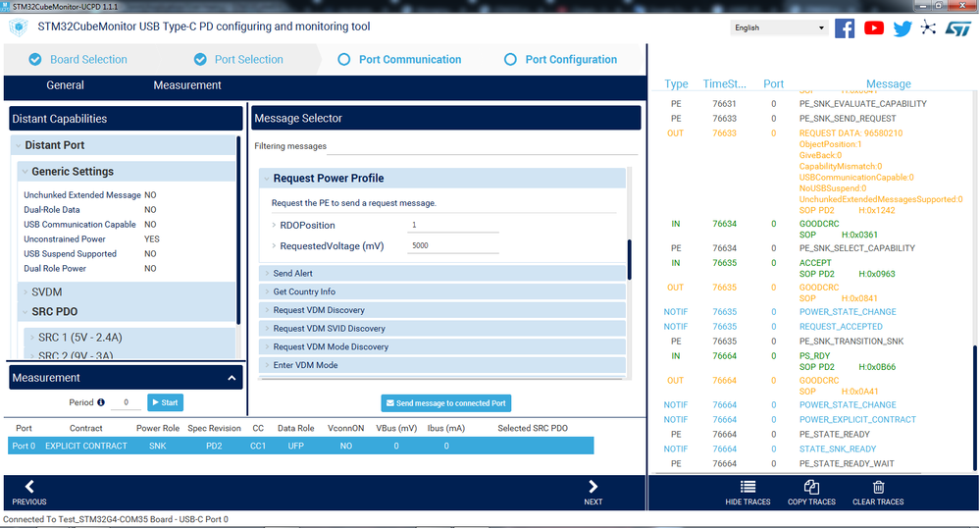Image resolution: width=980 pixels, height=528 pixels.
Task: Click the RDOPosition input field
Action: pyautogui.click(x=453, y=225)
